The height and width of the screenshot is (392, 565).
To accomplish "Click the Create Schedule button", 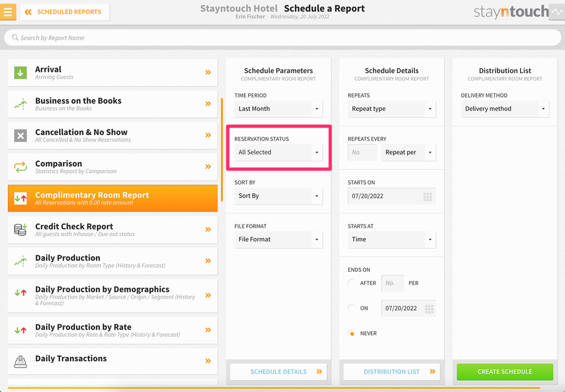I will tap(505, 372).
